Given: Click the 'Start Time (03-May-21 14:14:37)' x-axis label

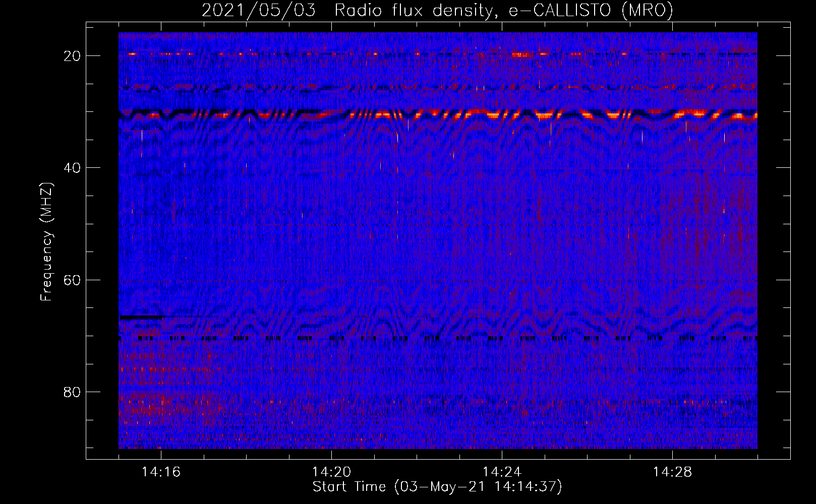Looking at the screenshot, I should [437, 487].
